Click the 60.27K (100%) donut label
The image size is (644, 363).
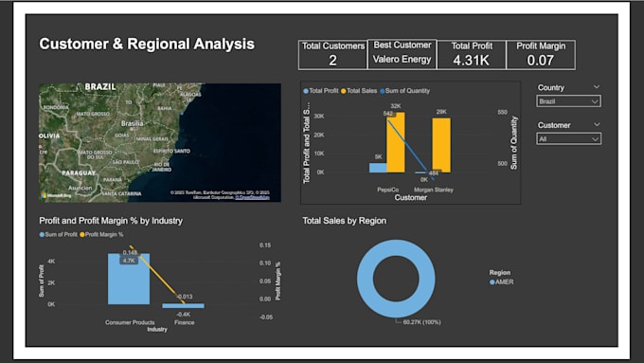(x=421, y=322)
